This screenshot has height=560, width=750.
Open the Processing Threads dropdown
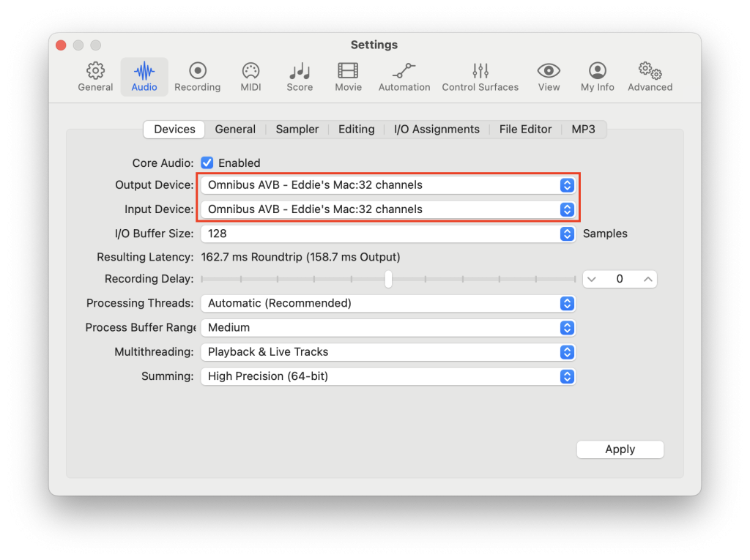coord(388,303)
